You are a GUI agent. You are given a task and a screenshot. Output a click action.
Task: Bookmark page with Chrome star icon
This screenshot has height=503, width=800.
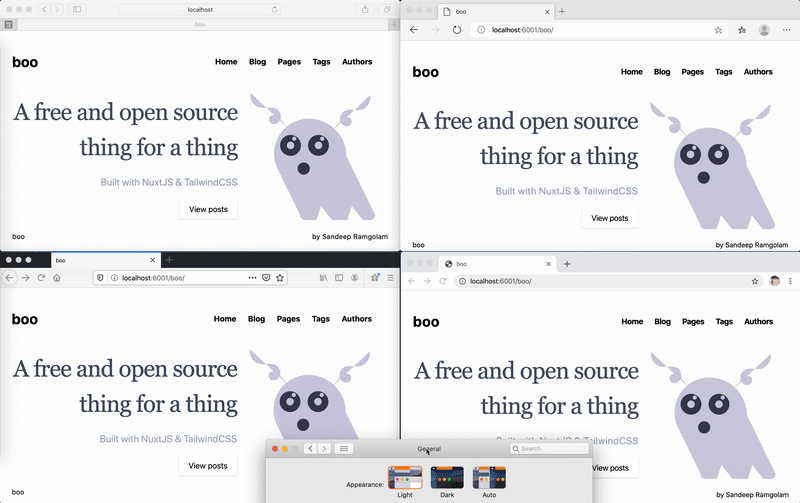point(755,281)
